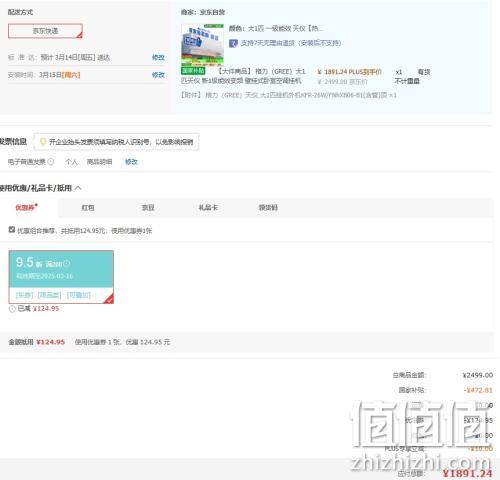Click 修改 next to 安装时间
This screenshot has width=500, height=480.
(158, 75)
